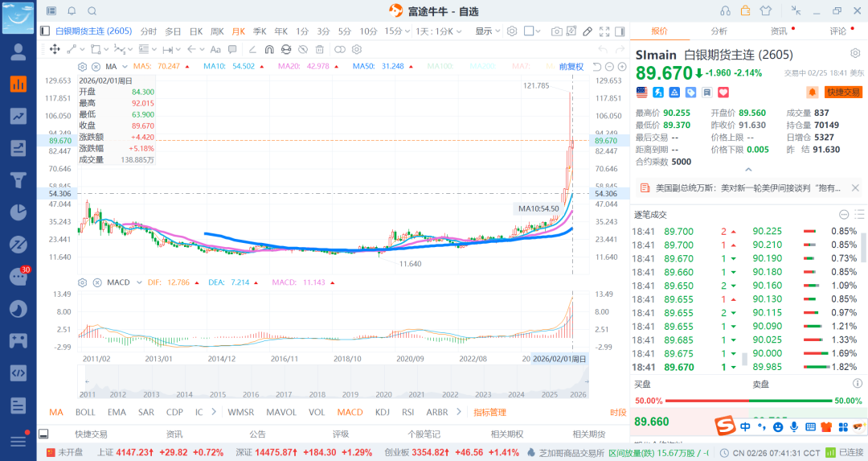Open the search magnifier in title bar
The width and height of the screenshot is (868, 461).
[x=92, y=11]
